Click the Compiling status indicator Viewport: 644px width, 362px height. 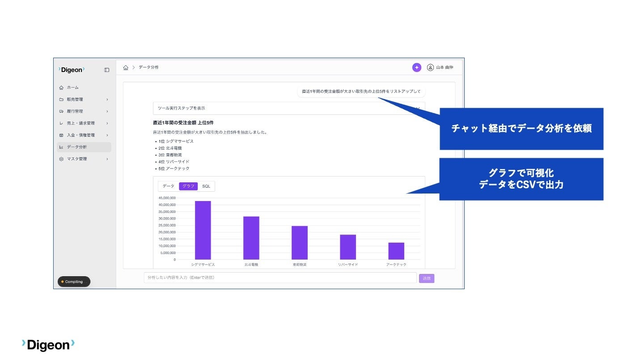tap(74, 282)
